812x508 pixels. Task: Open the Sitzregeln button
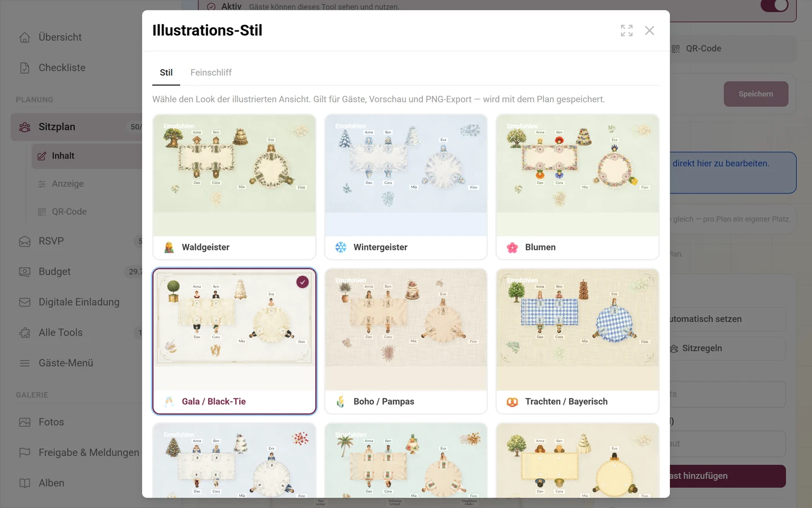point(727,348)
